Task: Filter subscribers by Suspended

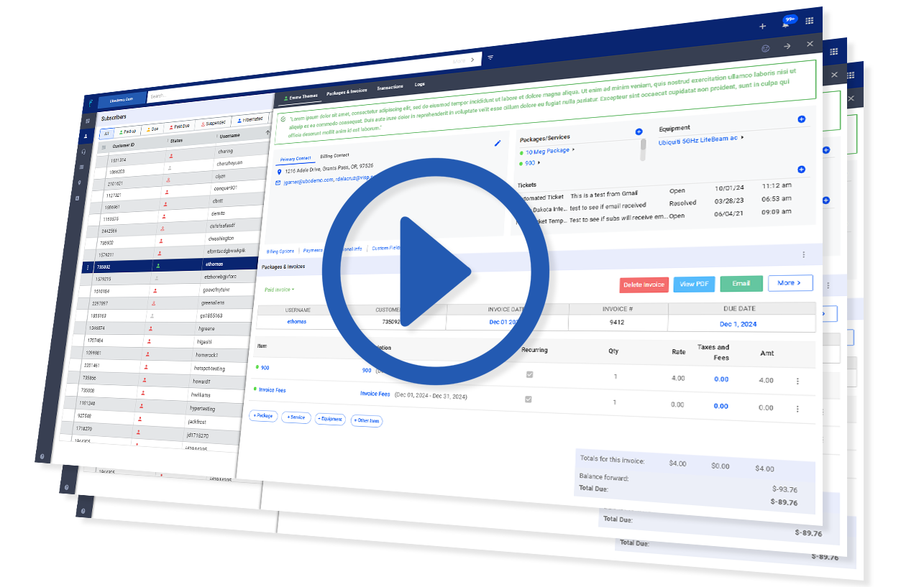Action: (x=213, y=124)
